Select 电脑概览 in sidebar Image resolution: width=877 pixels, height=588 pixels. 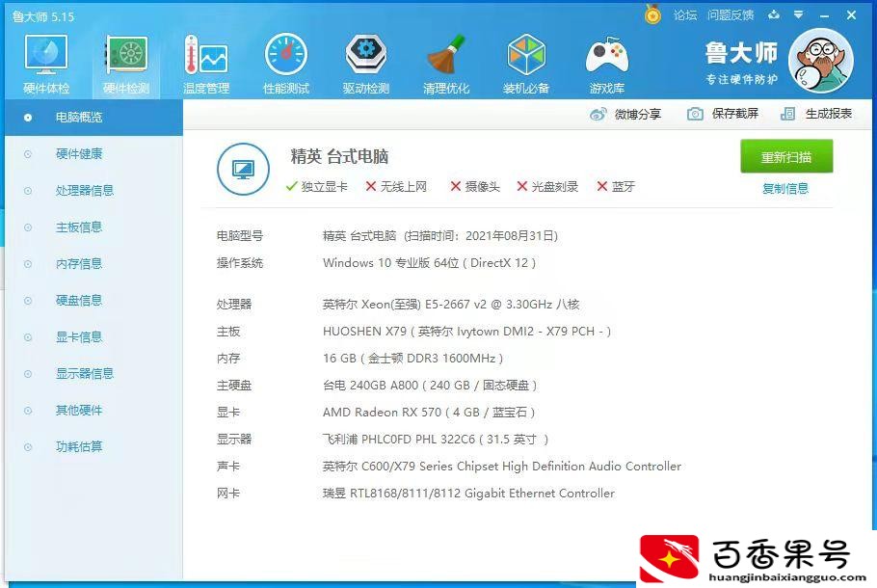[x=94, y=118]
